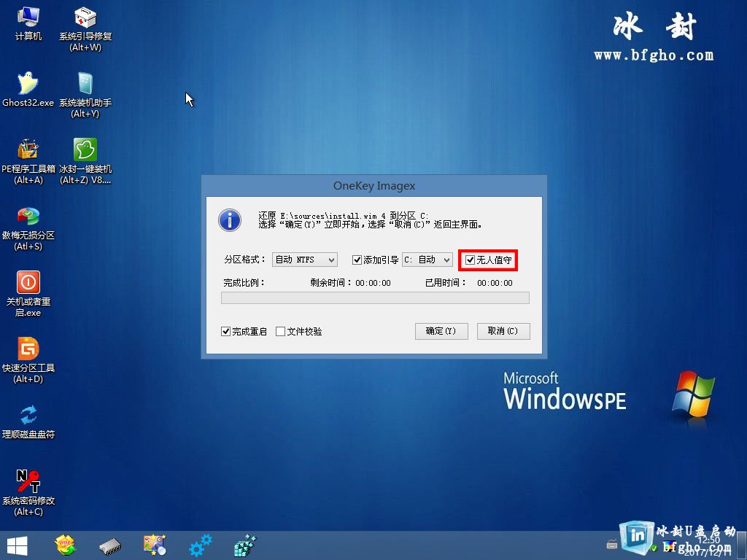Click the 已用时间 00:00:00 value
Image resolution: width=747 pixels, height=560 pixels.
coord(495,283)
